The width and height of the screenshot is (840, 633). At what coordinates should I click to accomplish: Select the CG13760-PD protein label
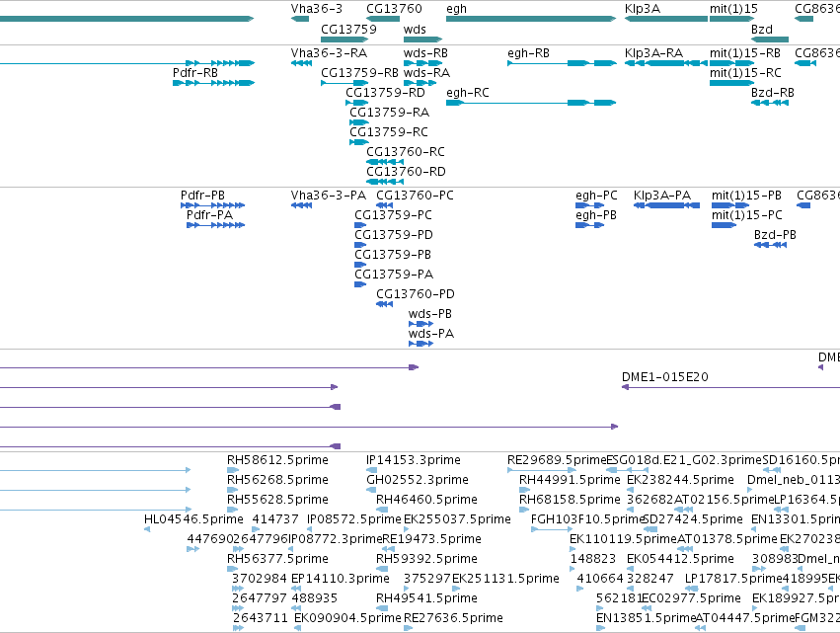[x=416, y=295]
